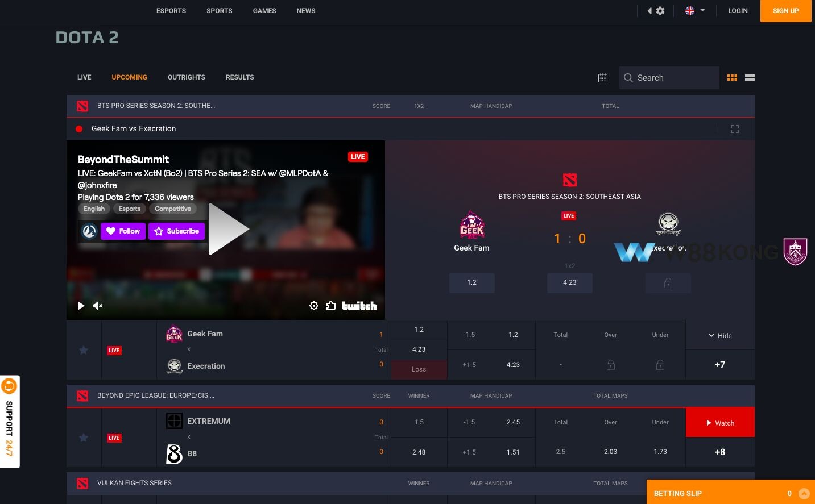The height and width of the screenshot is (504, 815).
Task: Click the Twitch player clip/share icon
Action: tap(331, 306)
